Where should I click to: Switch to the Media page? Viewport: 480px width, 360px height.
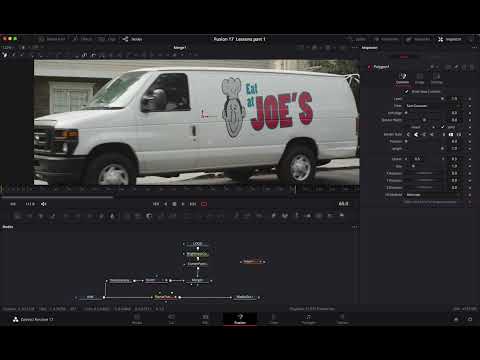click(137, 319)
